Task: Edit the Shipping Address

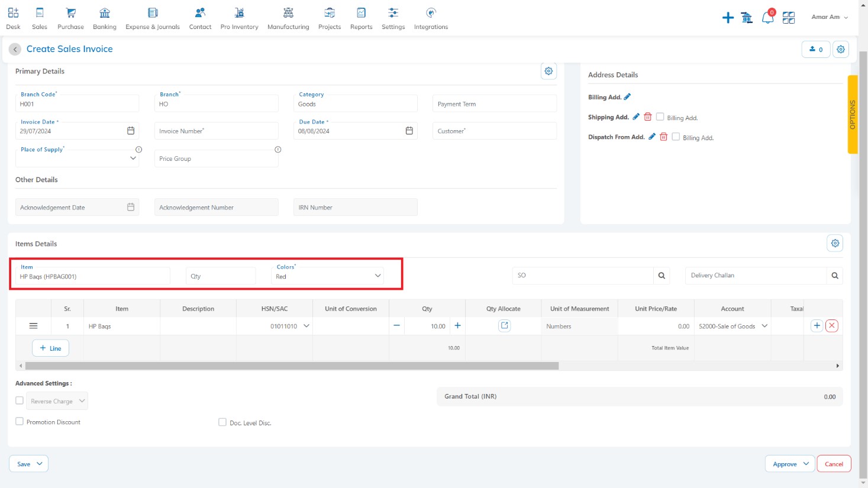Action: 636,117
